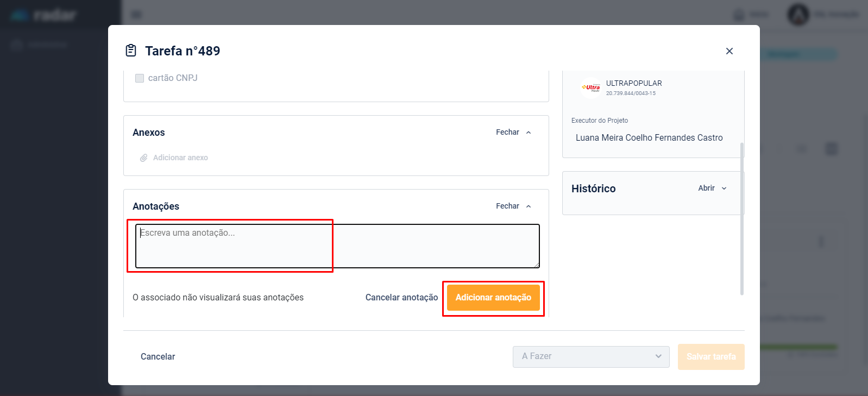
Task: Click the user avatar in top bar
Action: [798, 15]
